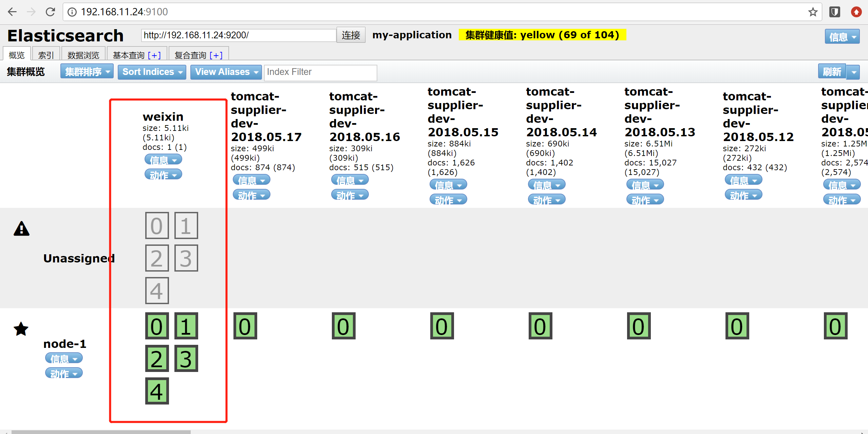The width and height of the screenshot is (868, 434).
Task: Switch to the 索引 tab
Action: [46, 55]
